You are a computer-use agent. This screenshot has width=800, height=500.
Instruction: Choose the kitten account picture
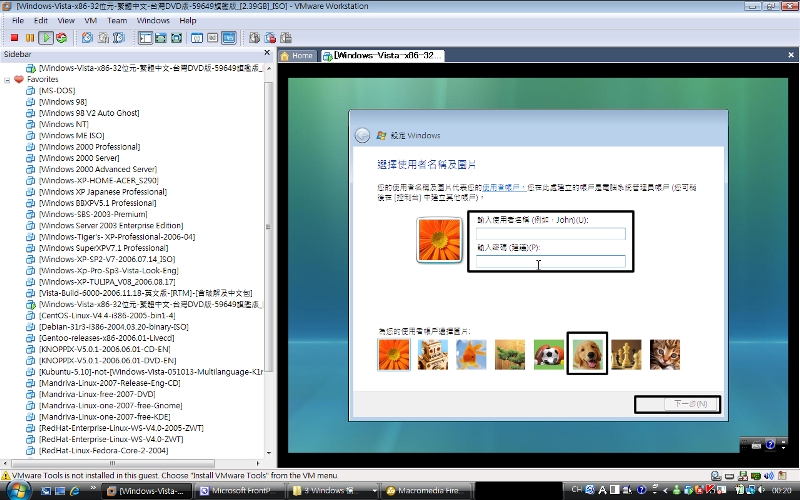[665, 355]
